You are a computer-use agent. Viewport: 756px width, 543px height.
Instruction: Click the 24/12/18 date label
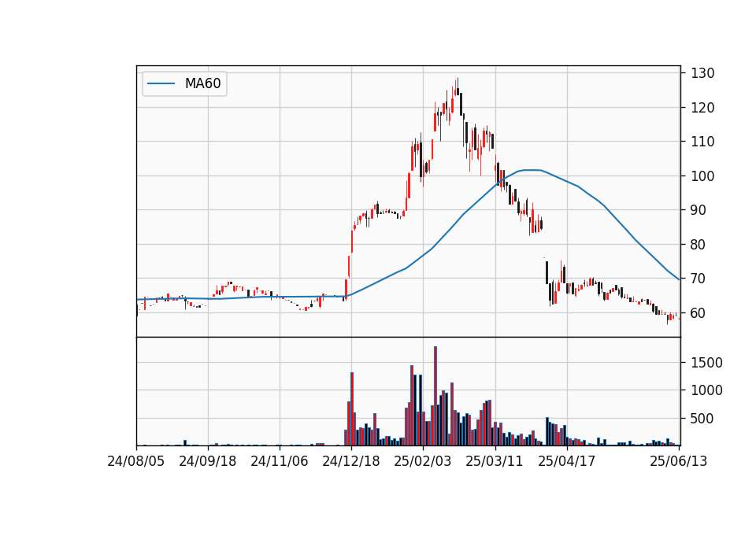click(x=351, y=461)
